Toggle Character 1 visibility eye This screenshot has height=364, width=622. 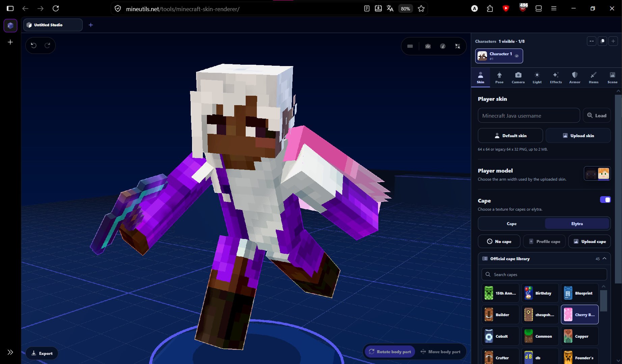point(517,56)
